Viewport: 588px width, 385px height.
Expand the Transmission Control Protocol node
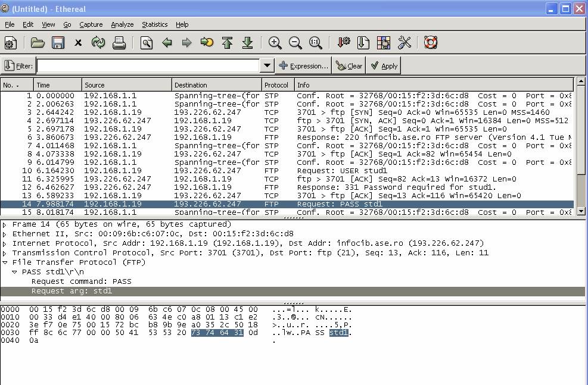[5, 253]
